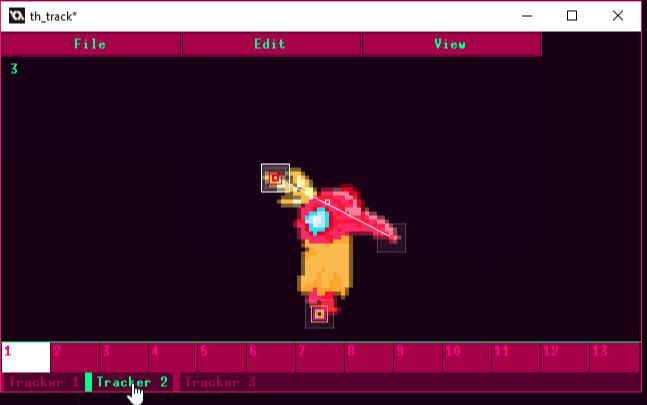Select frame 7 in the timeline

[320, 357]
